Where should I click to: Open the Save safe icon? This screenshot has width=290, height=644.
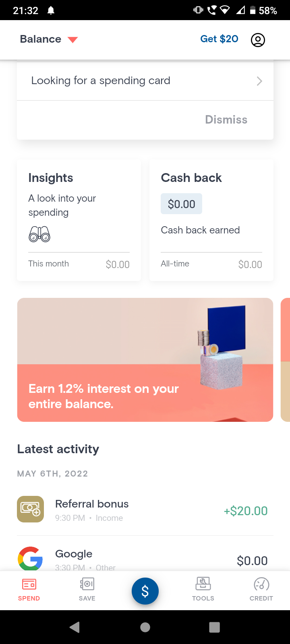click(87, 584)
